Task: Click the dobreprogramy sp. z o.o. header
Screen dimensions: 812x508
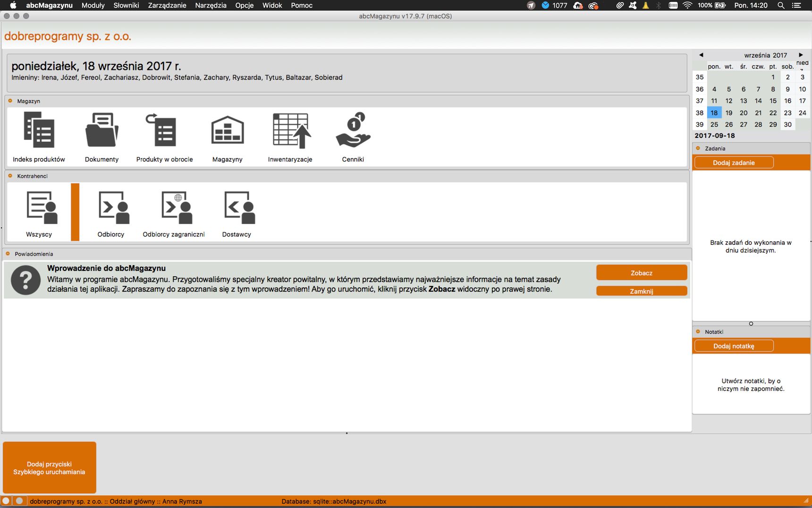Action: pos(68,36)
